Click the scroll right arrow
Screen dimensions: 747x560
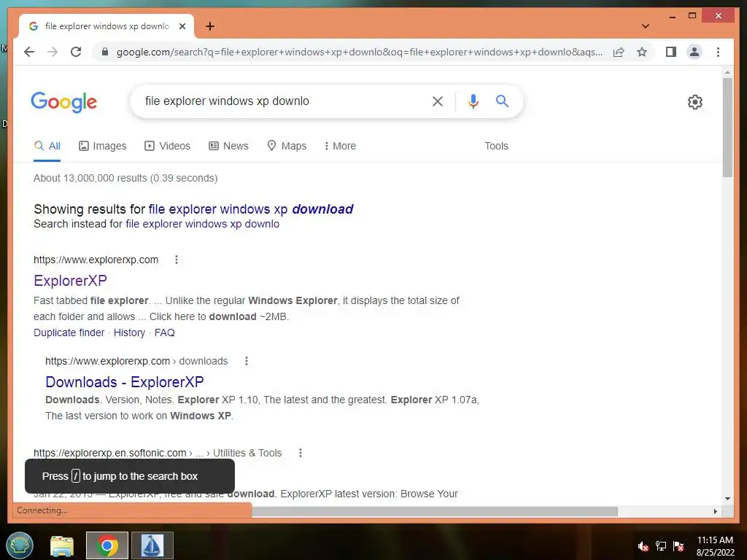pos(715,511)
